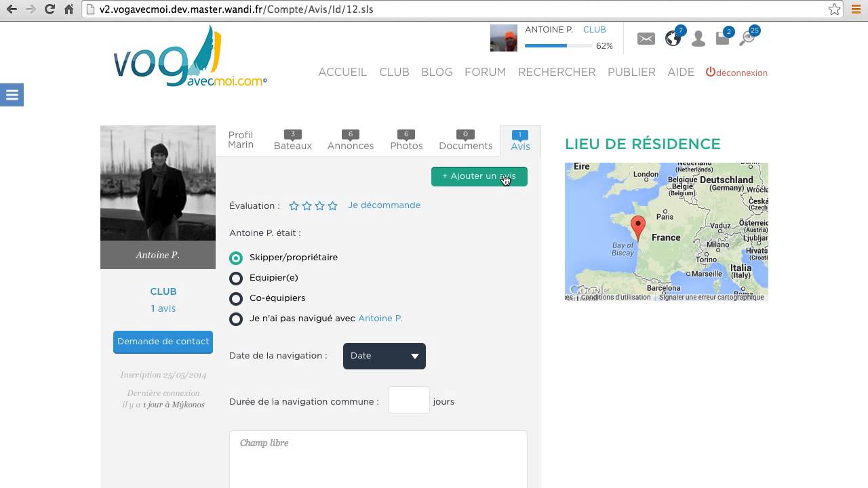Go to ACCUEIL in navigation
The height and width of the screenshot is (488, 868).
coord(342,72)
